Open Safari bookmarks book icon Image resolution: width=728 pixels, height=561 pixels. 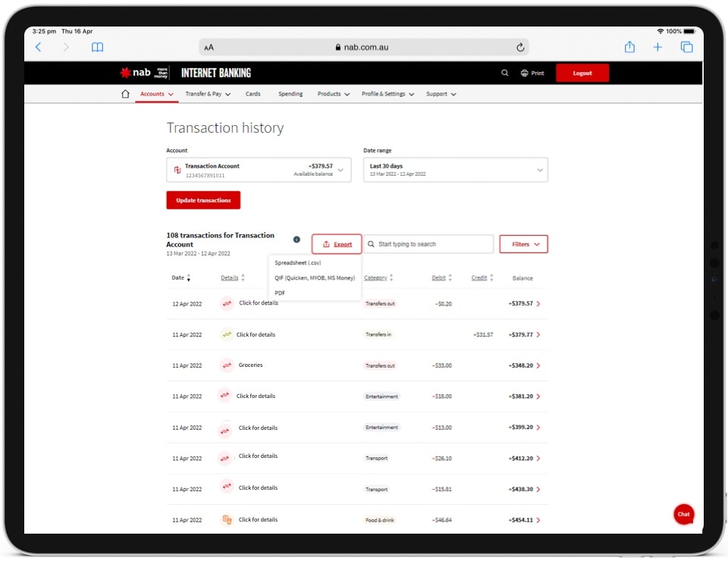97,47
